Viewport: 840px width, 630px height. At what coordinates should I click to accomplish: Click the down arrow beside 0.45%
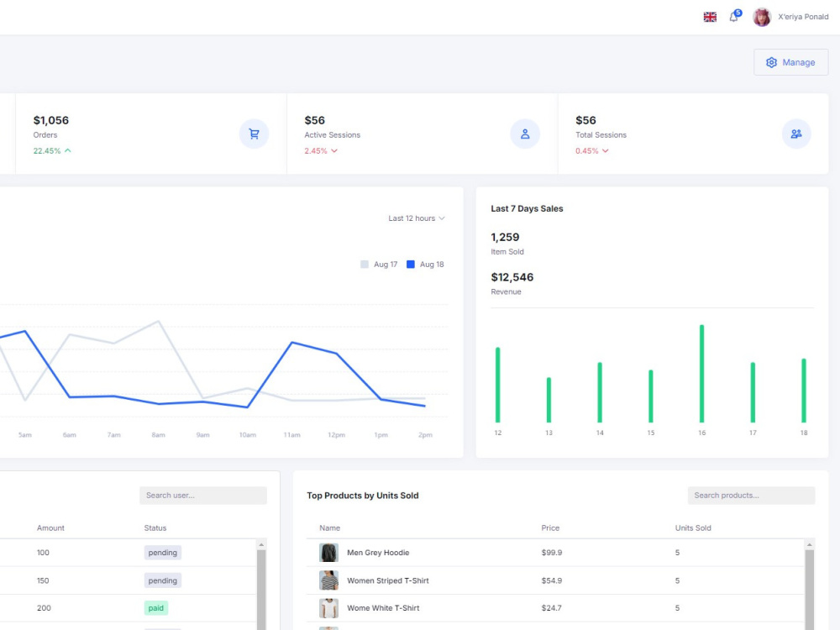[x=606, y=151]
